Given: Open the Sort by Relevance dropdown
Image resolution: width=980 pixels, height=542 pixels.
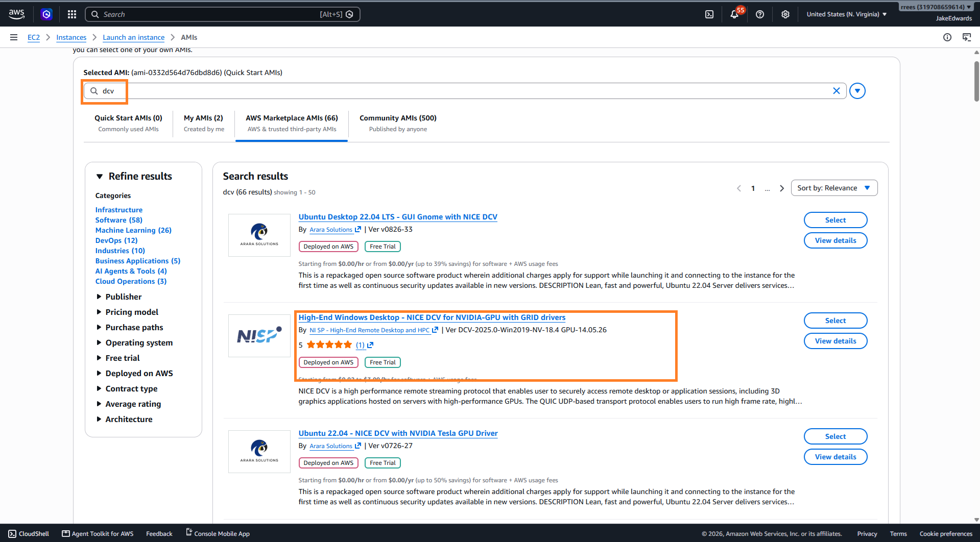Looking at the screenshot, I should click(x=834, y=188).
